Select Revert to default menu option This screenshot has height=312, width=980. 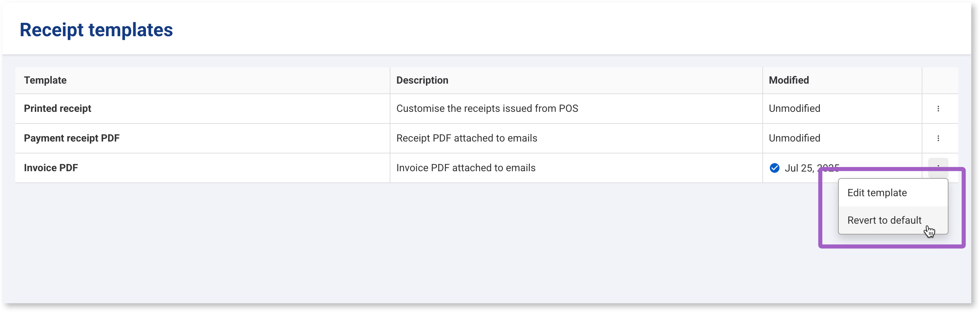coord(884,220)
